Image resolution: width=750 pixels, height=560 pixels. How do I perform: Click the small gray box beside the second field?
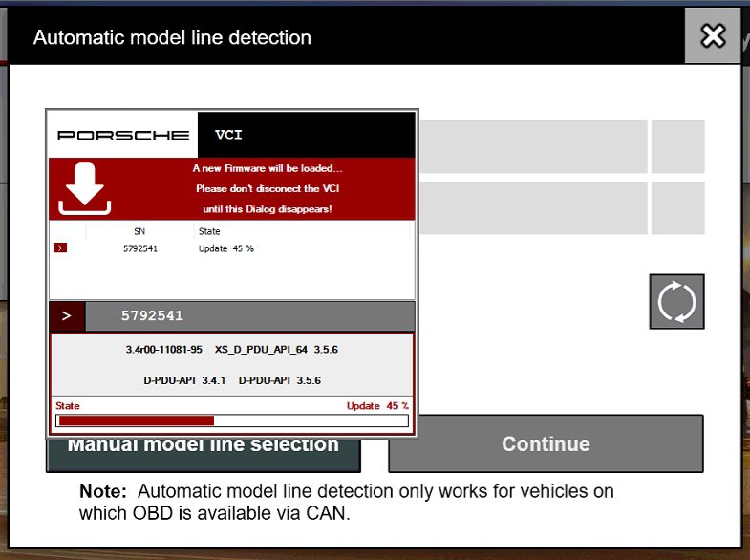[677, 208]
